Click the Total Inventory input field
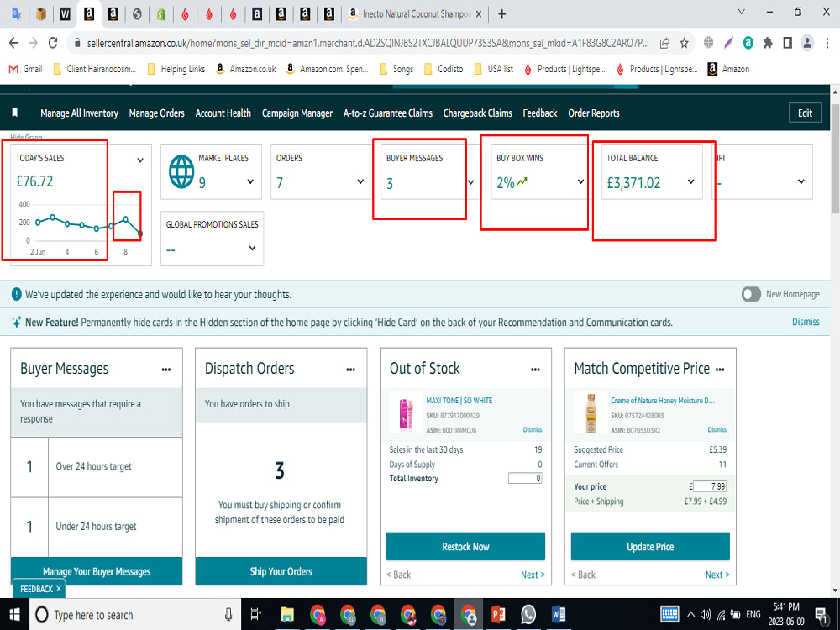This screenshot has height=630, width=840. click(x=525, y=478)
